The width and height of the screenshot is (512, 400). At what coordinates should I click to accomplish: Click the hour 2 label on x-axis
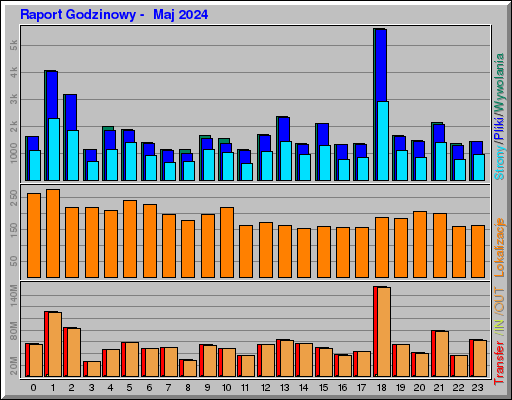72,388
